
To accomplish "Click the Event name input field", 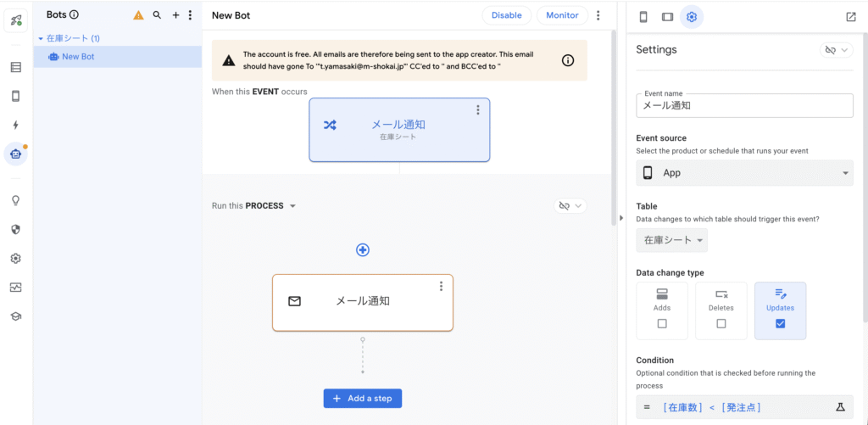I will (744, 106).
